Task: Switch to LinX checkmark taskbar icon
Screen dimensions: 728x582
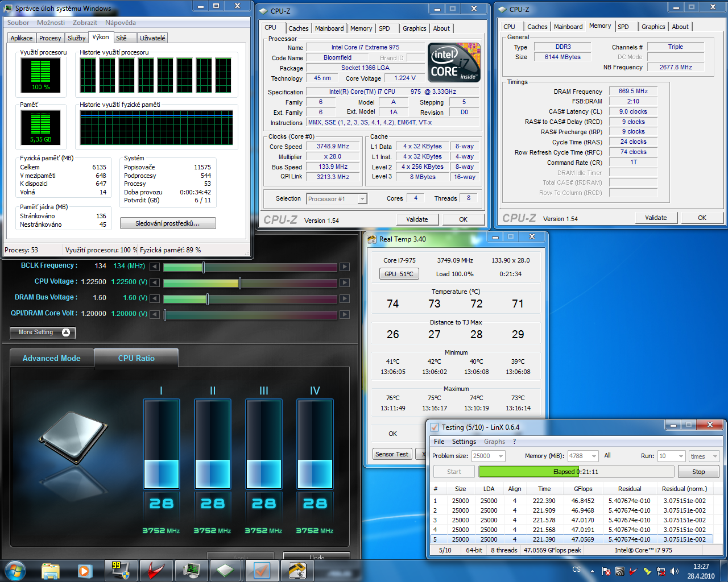Action: pos(262,571)
